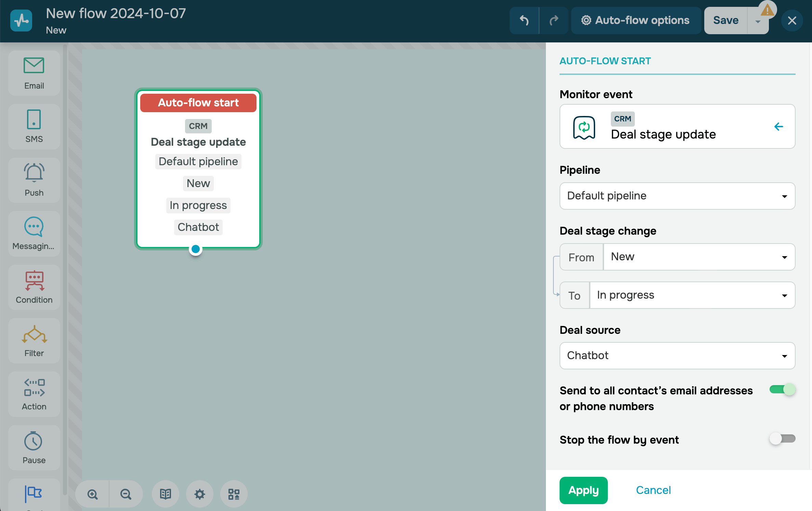
Task: Open the Pipeline dropdown
Action: [677, 196]
